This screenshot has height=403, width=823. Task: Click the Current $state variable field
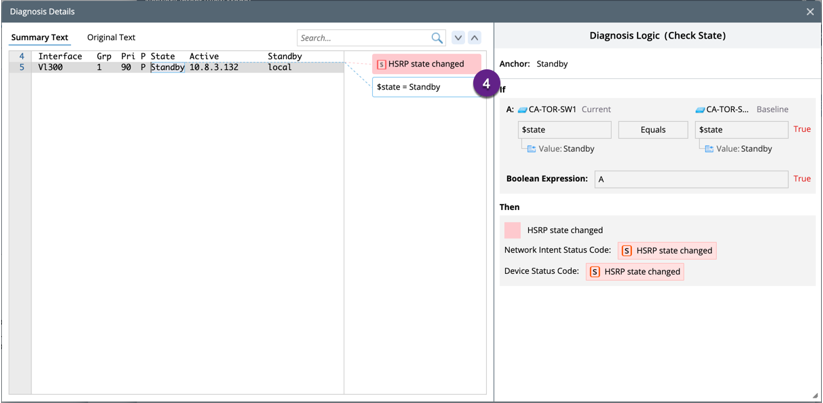tap(565, 130)
